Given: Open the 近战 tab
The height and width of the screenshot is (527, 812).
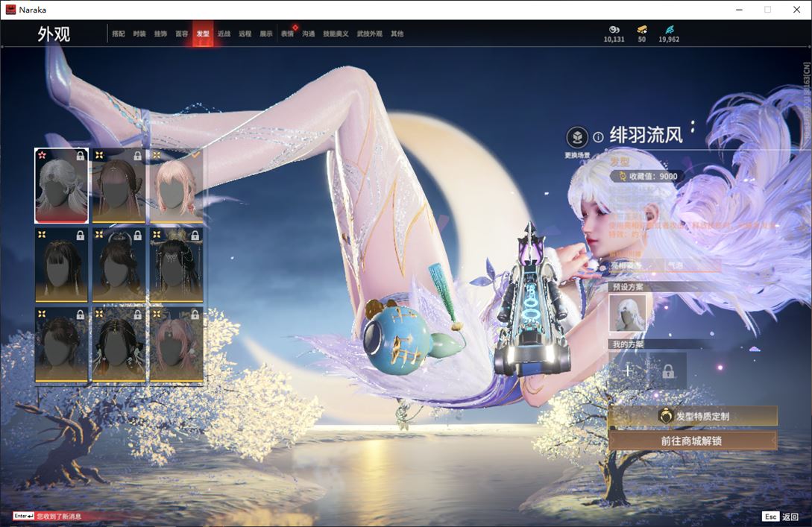Looking at the screenshot, I should pyautogui.click(x=224, y=34).
